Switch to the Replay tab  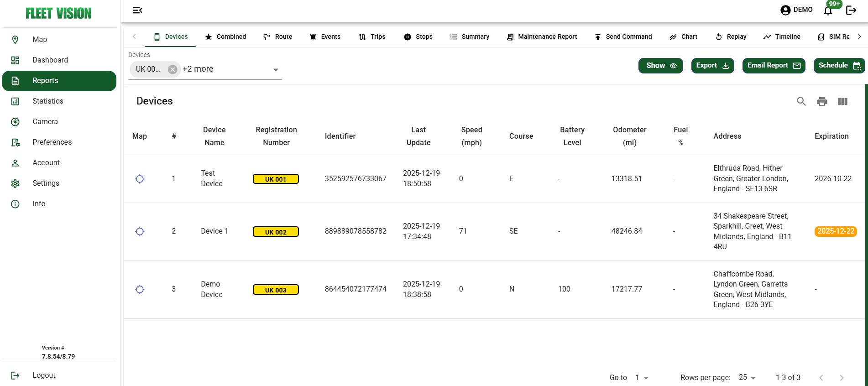[731, 37]
